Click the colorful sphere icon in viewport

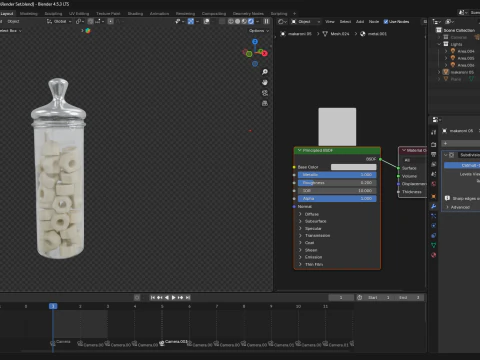coord(88,31)
